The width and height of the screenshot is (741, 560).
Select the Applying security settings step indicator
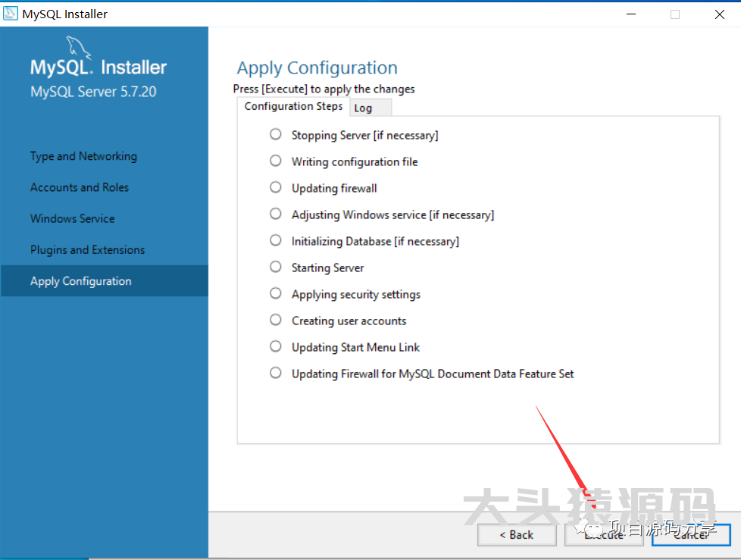point(276,293)
